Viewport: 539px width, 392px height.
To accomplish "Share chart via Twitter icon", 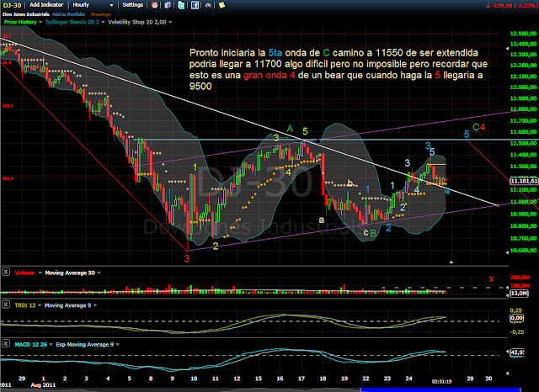I will click(181, 5).
